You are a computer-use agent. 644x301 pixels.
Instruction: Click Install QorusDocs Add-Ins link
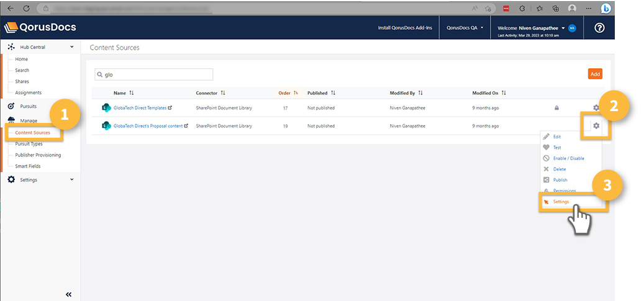pyautogui.click(x=405, y=28)
